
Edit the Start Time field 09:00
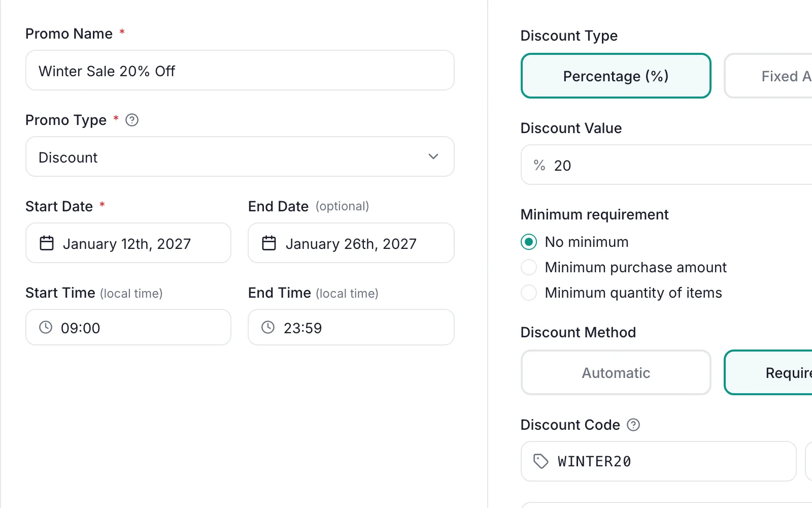click(x=128, y=327)
